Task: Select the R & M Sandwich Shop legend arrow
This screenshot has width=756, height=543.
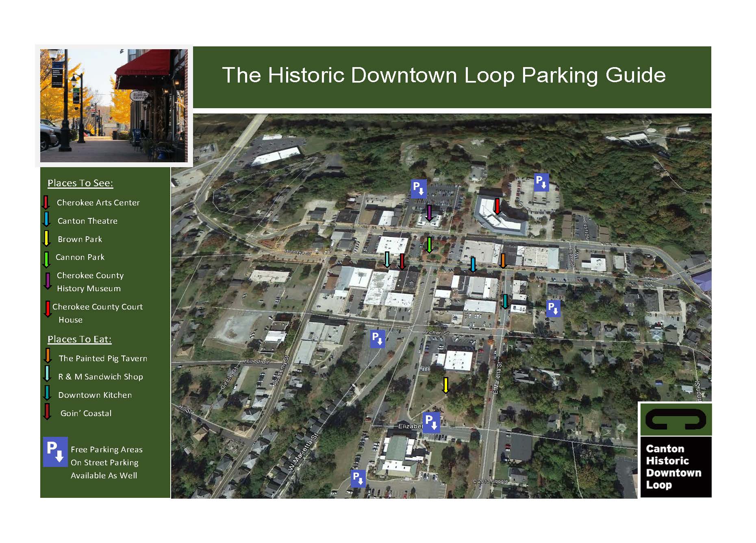Action: 47,373
